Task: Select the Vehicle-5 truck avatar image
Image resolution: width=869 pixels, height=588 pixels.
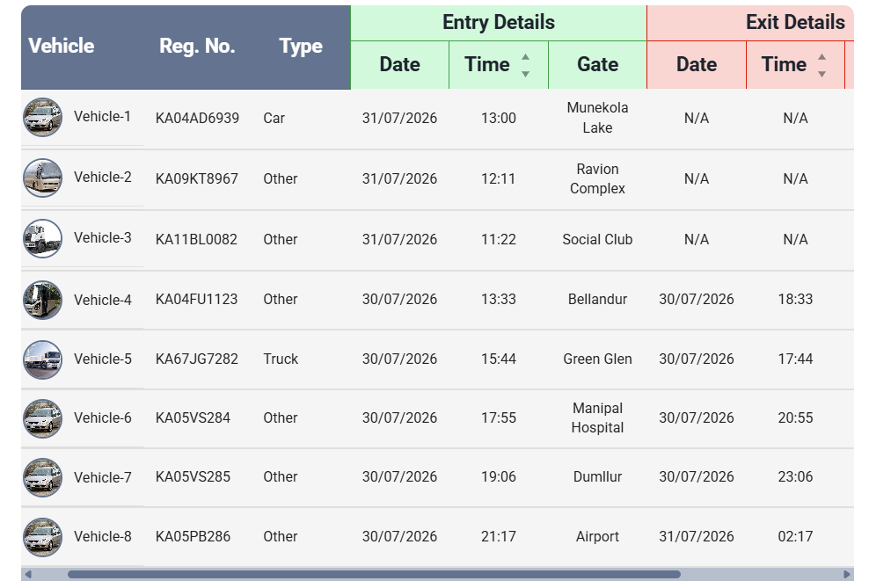Action: 43,359
